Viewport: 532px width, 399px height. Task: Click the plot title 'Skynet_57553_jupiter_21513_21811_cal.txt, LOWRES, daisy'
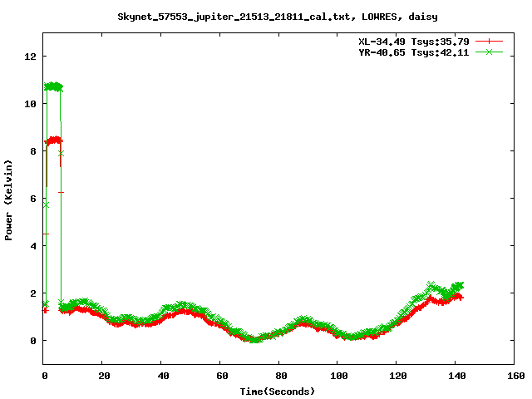point(278,17)
